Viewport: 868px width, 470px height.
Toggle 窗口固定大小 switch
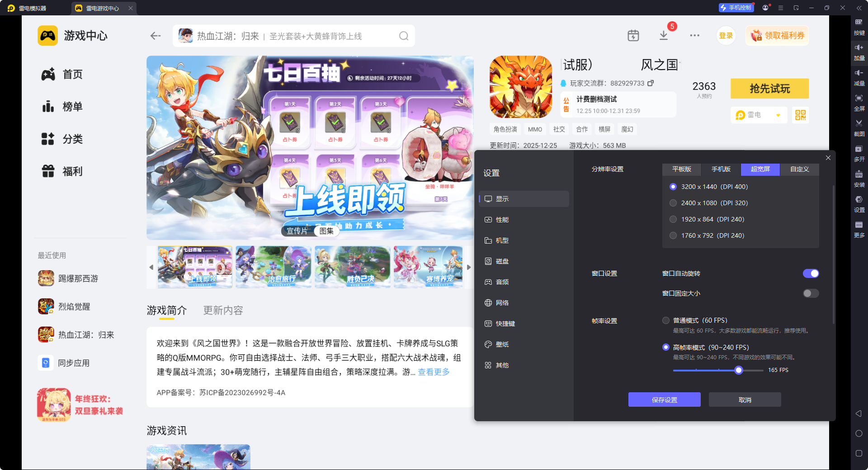(811, 293)
